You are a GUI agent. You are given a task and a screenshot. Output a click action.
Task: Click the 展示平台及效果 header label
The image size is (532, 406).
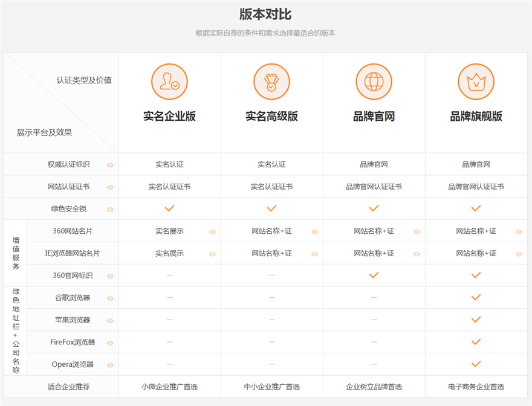45,133
